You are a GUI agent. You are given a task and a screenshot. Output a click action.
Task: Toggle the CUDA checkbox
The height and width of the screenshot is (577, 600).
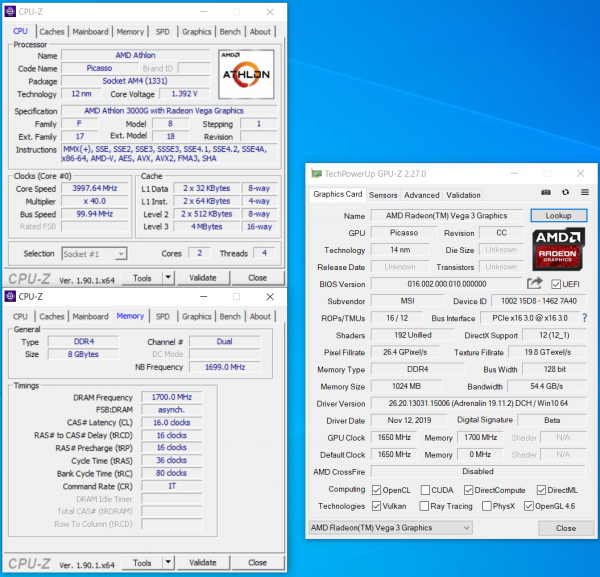tap(425, 490)
